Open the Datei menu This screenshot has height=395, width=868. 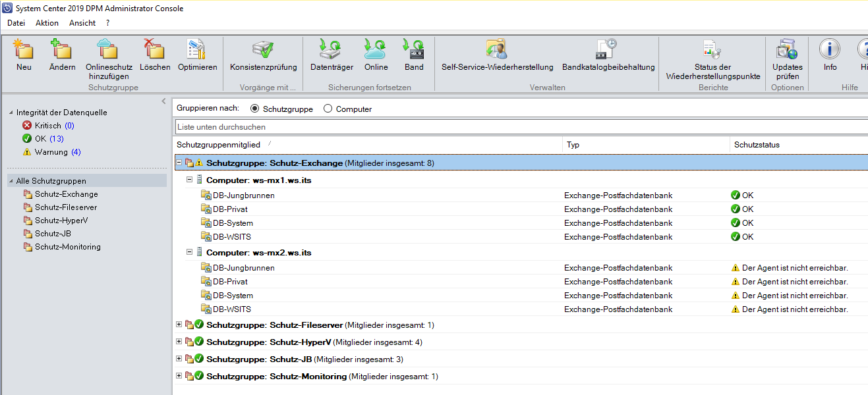tap(16, 23)
